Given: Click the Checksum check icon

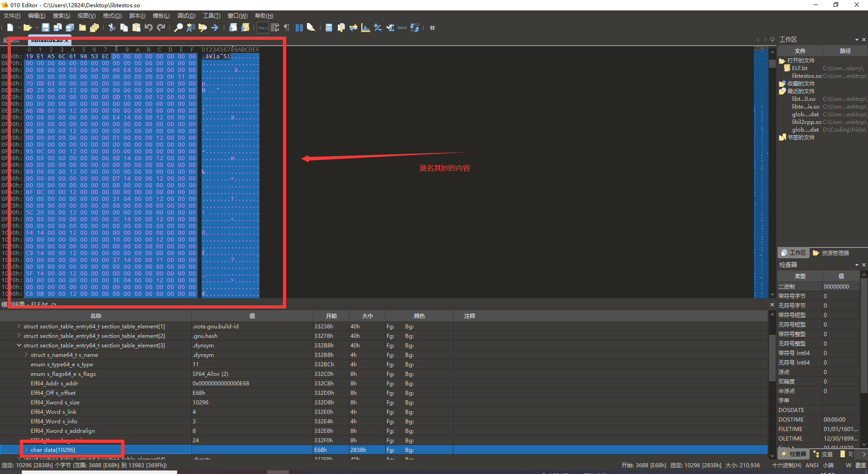Looking at the screenshot, I should (x=390, y=28).
